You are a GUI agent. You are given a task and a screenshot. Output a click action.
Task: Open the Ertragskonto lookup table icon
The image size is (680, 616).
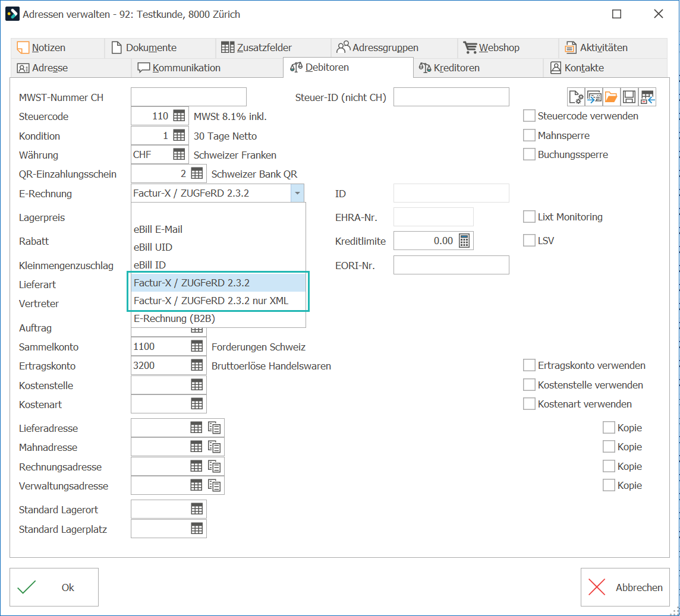point(197,365)
